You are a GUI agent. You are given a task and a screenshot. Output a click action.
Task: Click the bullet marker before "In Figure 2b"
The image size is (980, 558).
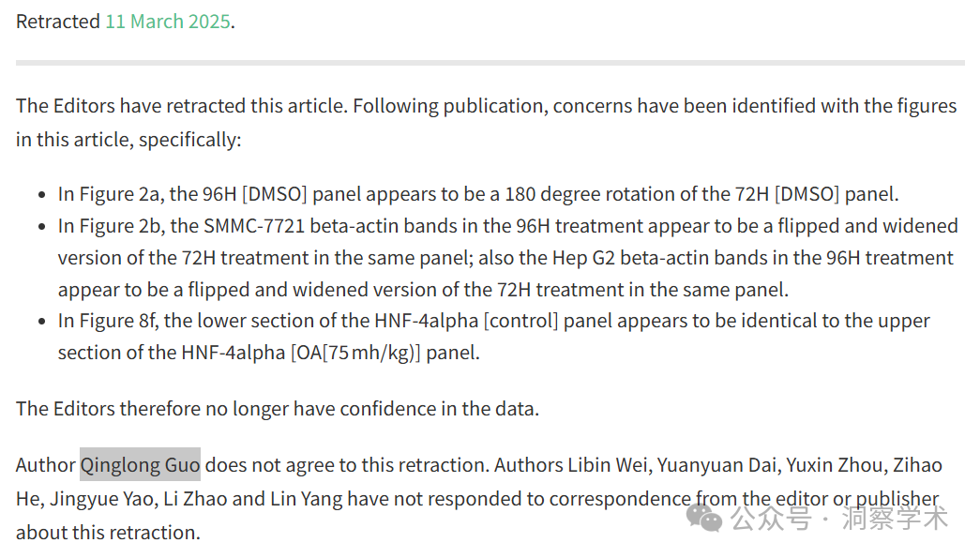(42, 227)
